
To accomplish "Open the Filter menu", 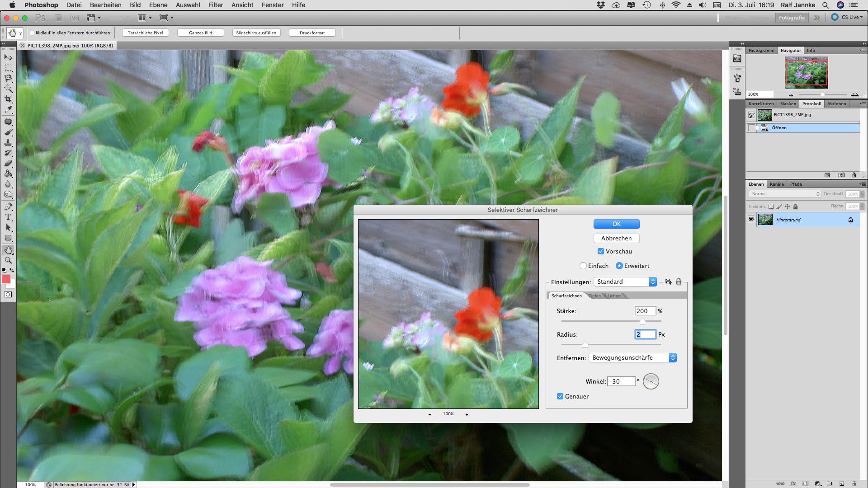I will 216,5.
